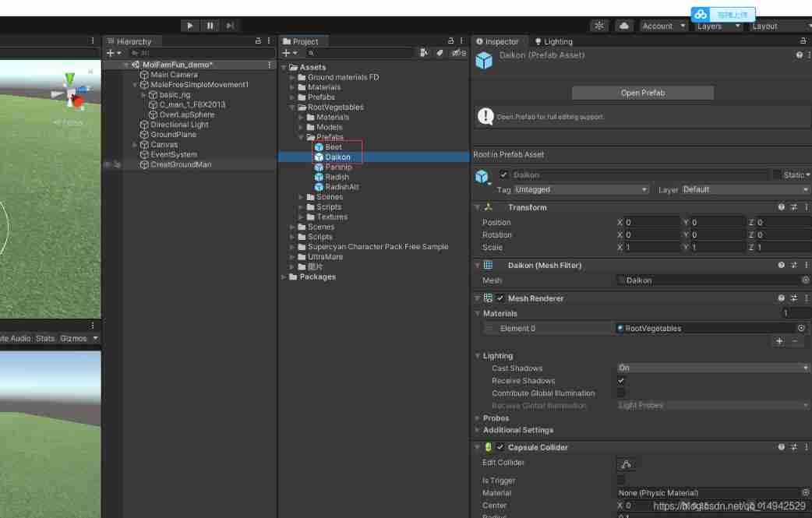The width and height of the screenshot is (812, 518).
Task: Open the Hierarchy create plus menu
Action: 113,53
